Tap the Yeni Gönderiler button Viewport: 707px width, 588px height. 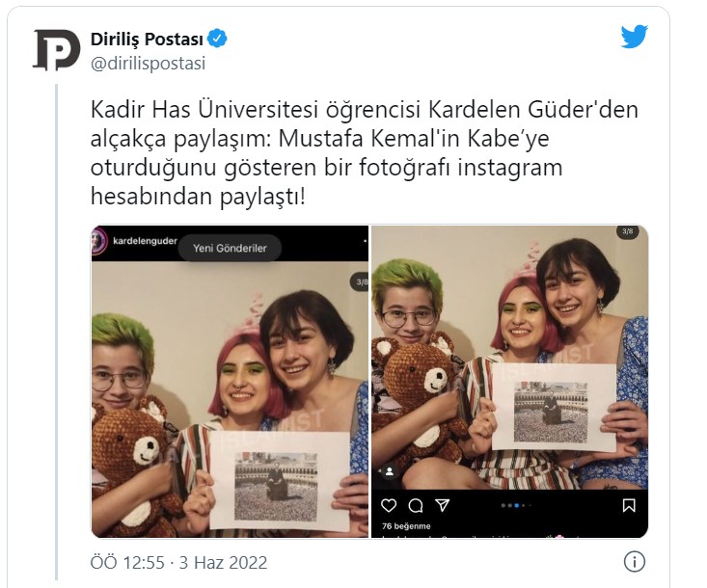pyautogui.click(x=230, y=248)
